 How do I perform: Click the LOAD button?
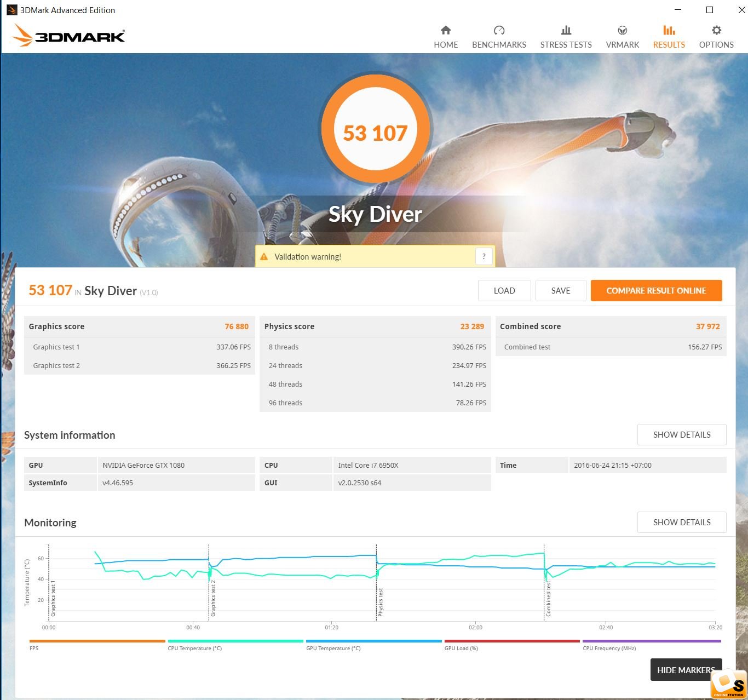tap(504, 291)
